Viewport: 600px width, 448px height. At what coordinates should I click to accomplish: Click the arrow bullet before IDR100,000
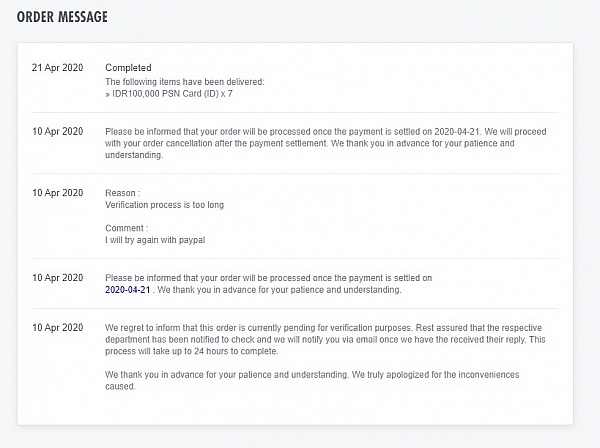108,94
